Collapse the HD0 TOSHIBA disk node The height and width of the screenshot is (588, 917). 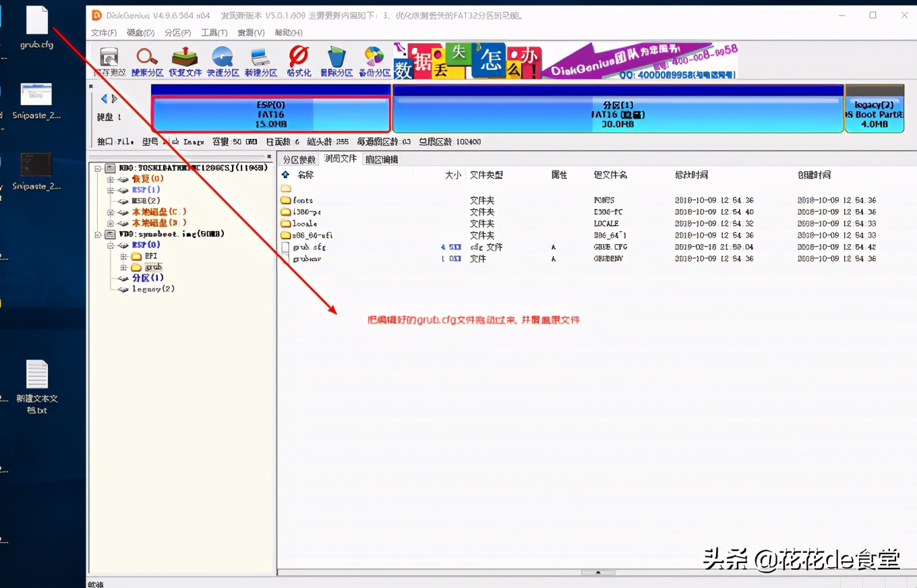(98, 168)
